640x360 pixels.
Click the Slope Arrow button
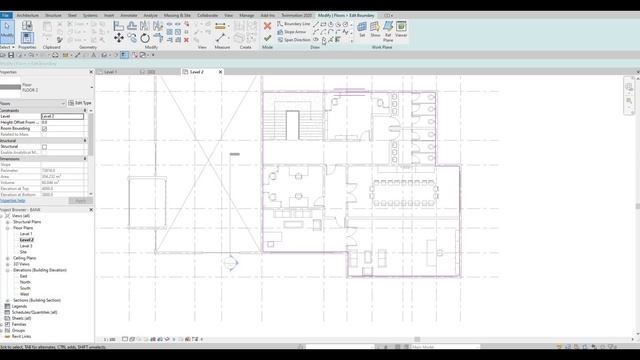(291, 32)
